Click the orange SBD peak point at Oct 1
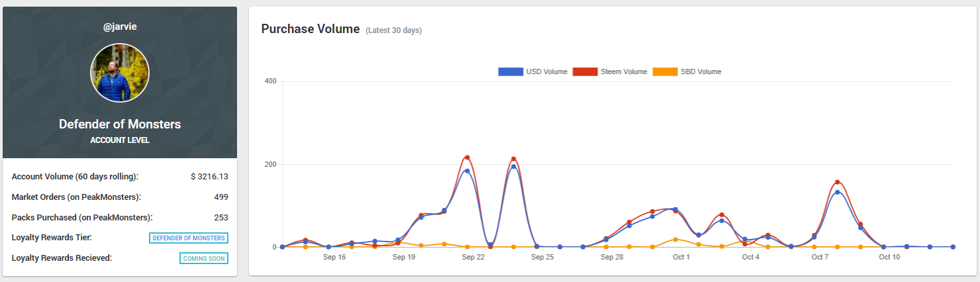Viewport: 980px width, 282px height. pos(675,240)
